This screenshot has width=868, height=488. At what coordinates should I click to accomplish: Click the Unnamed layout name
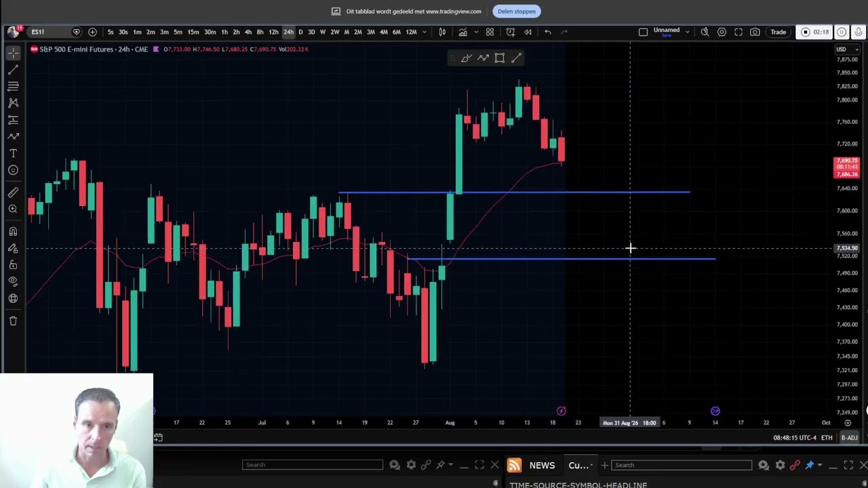[x=667, y=30]
